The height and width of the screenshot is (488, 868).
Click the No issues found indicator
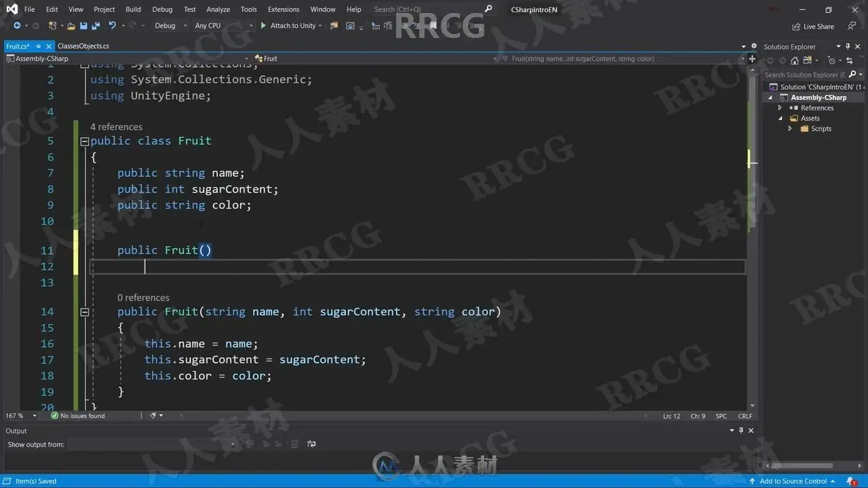click(78, 415)
